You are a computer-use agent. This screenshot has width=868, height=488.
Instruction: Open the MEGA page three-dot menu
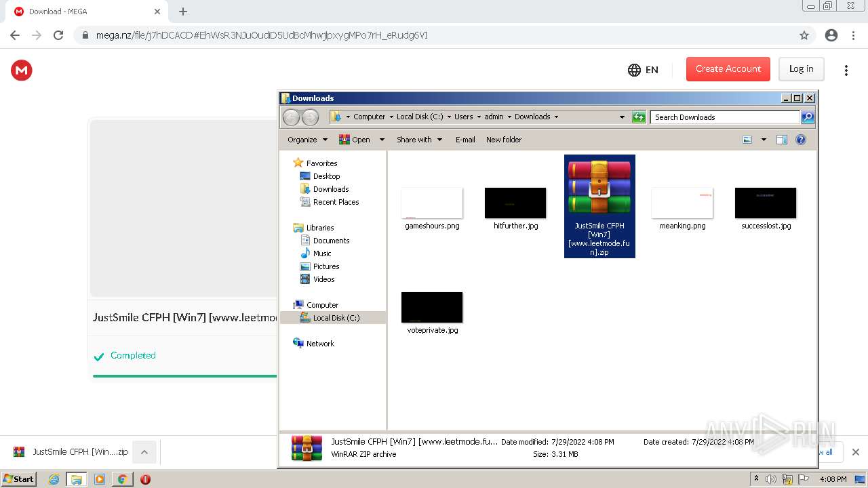[846, 70]
